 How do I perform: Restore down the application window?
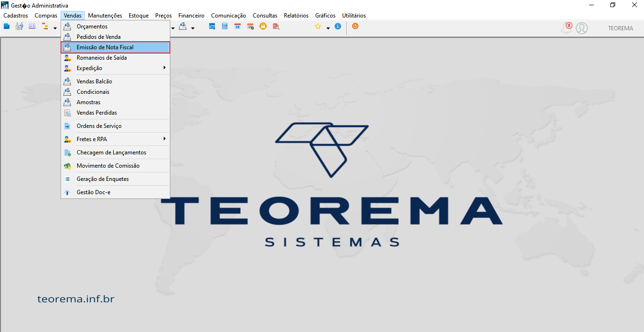pos(613,5)
